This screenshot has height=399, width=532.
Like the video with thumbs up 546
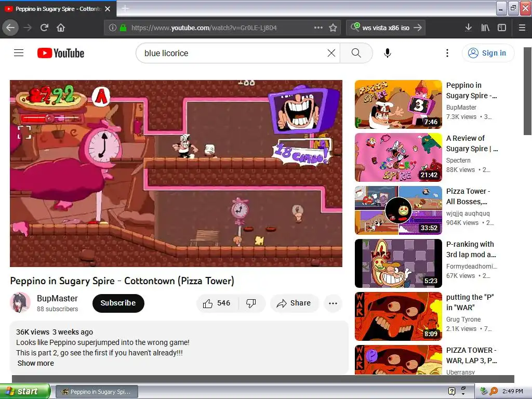pos(217,303)
